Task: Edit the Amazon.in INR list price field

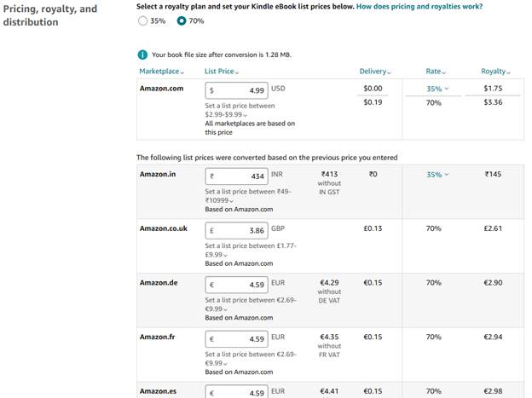Action: pos(236,176)
